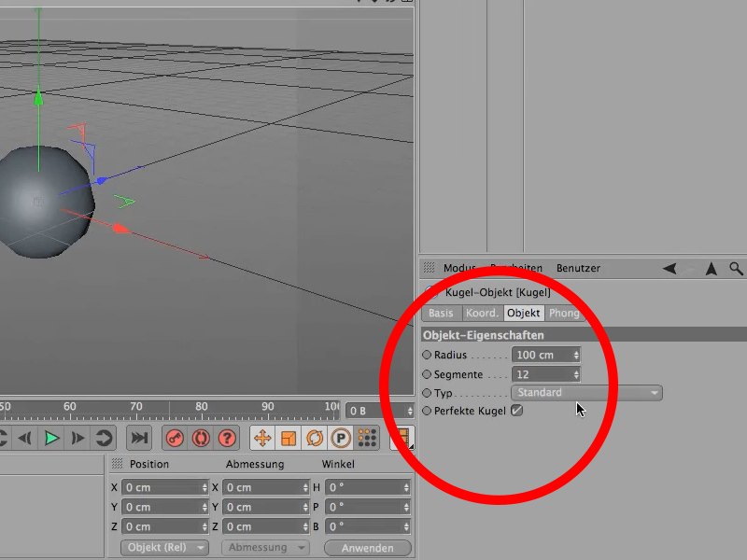
Task: Click frame 80 on timeline ruler
Action: tap(202, 407)
